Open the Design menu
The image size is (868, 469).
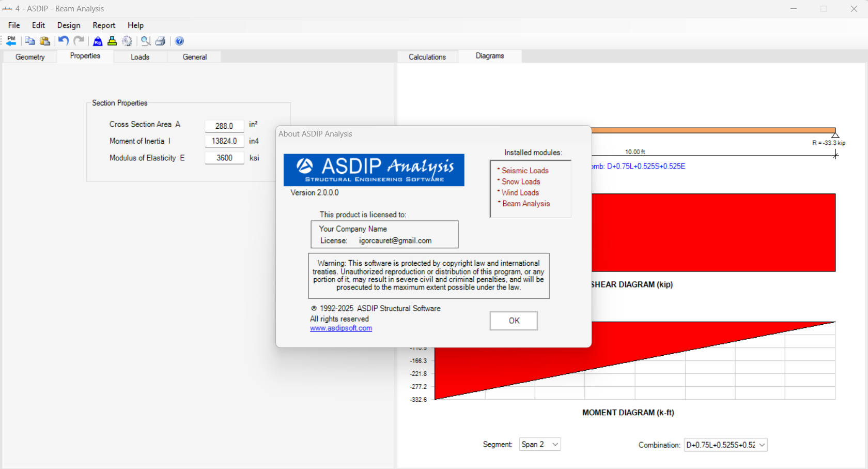[68, 25]
